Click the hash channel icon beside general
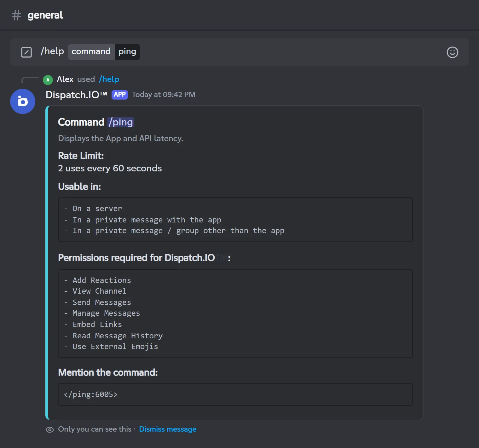This screenshot has height=448, width=479. click(16, 15)
